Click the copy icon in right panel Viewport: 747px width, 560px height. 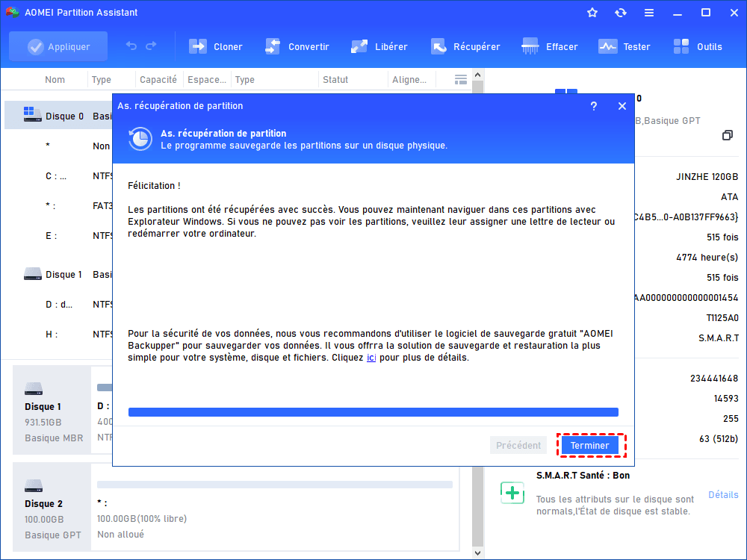(727, 135)
